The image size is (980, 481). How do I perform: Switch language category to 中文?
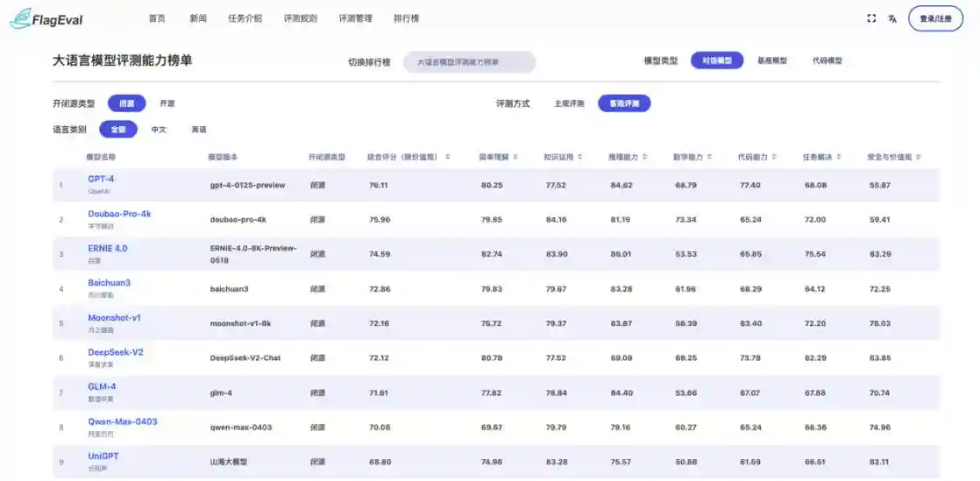pos(159,130)
